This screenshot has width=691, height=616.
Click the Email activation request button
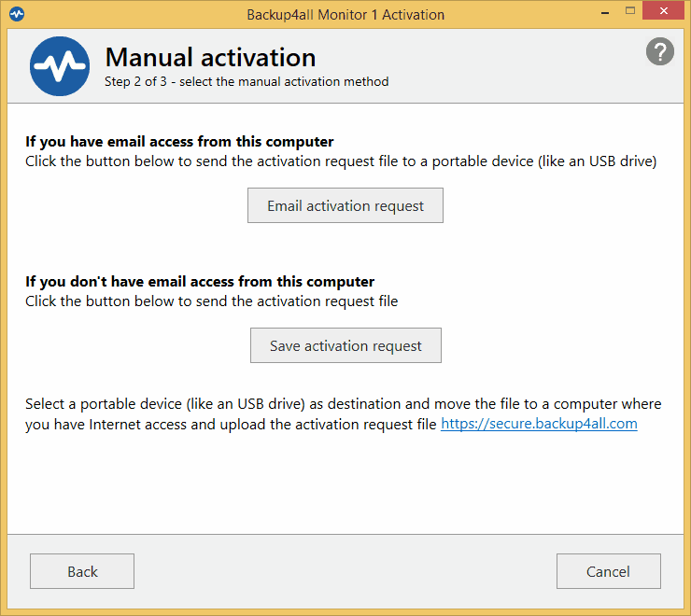click(345, 205)
